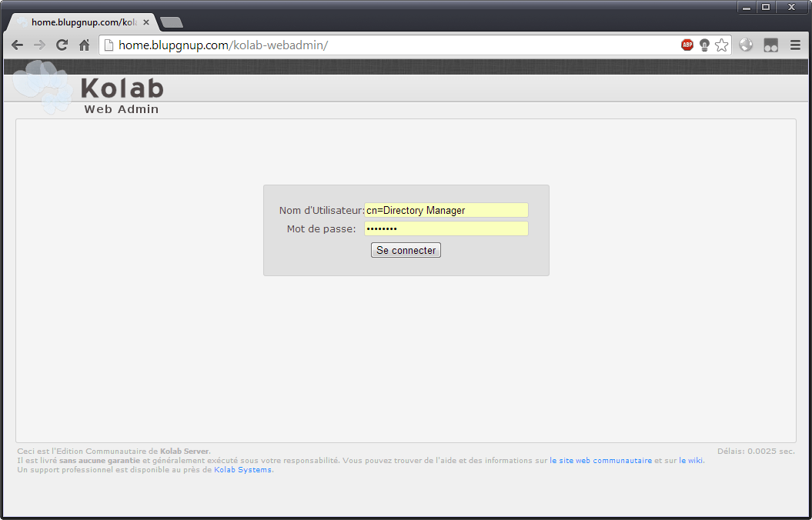Click the Nom d'Utilisateur field
Screen dimensions: 812x520
click(x=446, y=210)
